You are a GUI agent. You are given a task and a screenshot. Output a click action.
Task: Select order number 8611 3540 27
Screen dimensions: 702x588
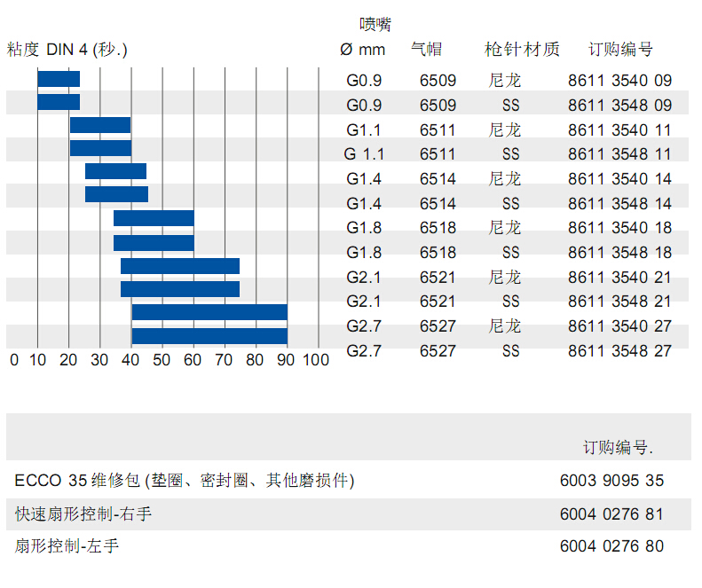tap(619, 326)
